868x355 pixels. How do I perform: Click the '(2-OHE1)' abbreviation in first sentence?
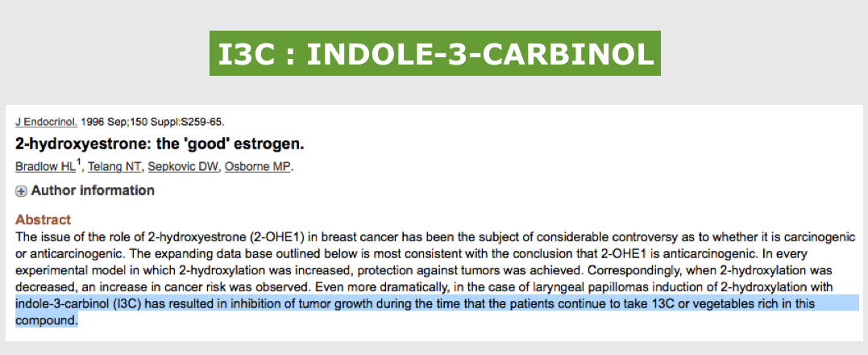tap(276, 237)
